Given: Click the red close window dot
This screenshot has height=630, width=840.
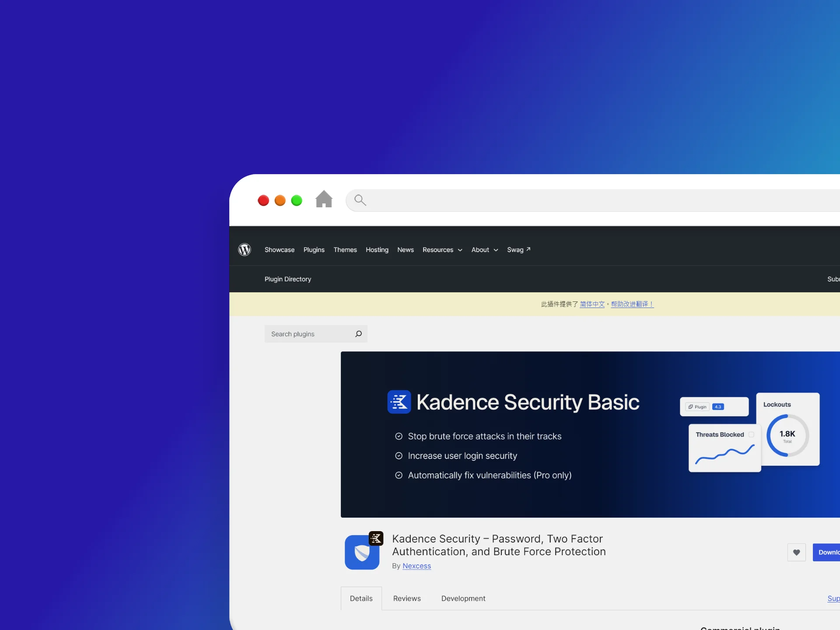Looking at the screenshot, I should click(x=263, y=200).
